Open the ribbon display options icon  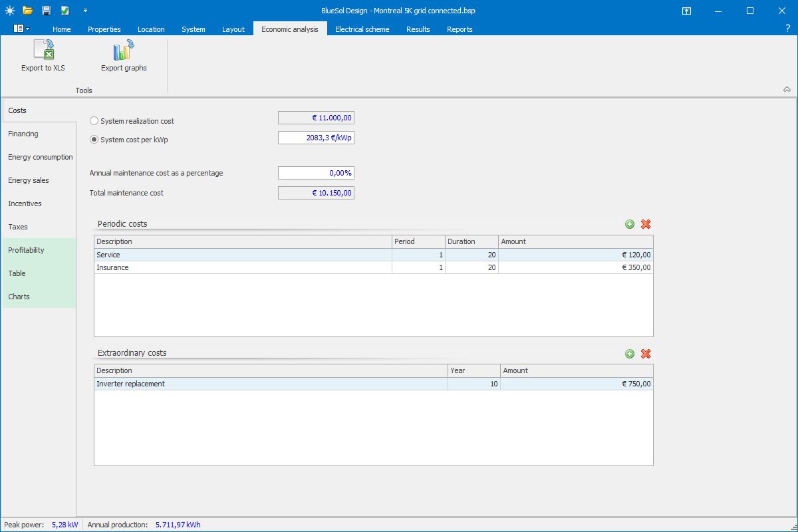point(686,11)
